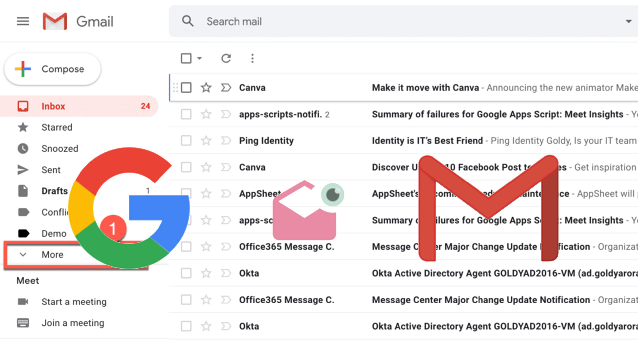The width and height of the screenshot is (638, 364).
Task: Star the AppSheet email
Action: 206,194
